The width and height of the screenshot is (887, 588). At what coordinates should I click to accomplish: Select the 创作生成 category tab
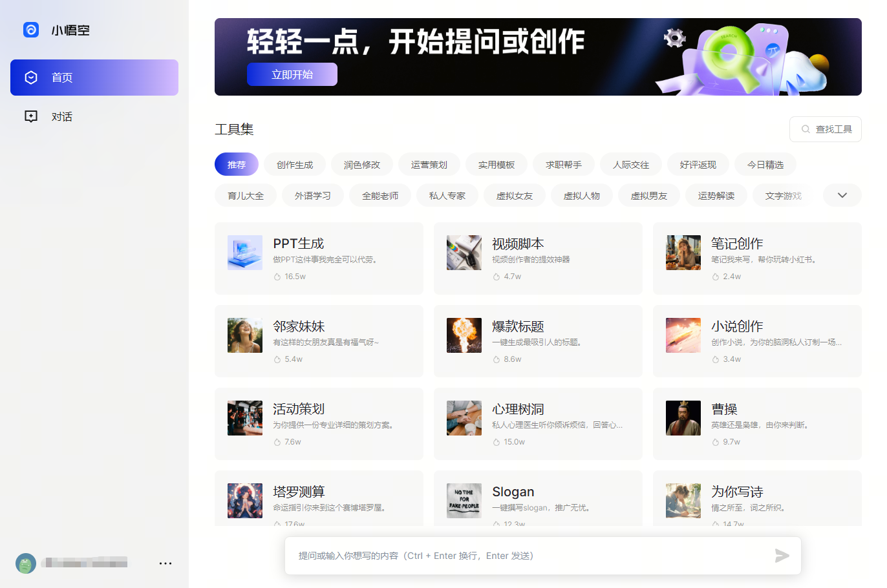(295, 165)
